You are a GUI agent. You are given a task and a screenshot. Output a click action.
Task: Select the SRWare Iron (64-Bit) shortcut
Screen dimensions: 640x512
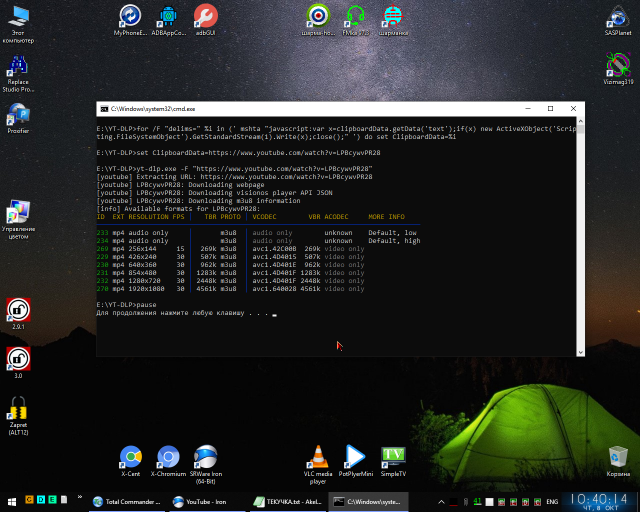[x=206, y=465]
